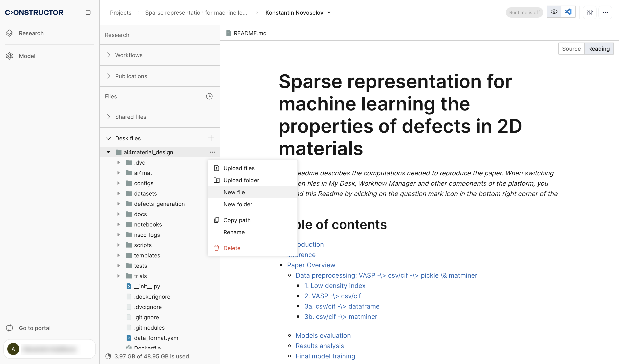619x364 pixels.
Task: Open the Paper Overview link
Action: click(311, 265)
